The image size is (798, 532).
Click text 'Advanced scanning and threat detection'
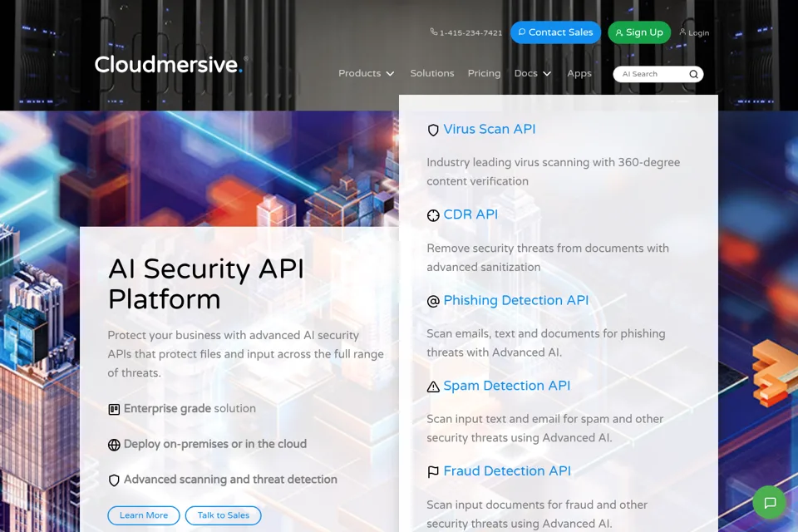pyautogui.click(x=230, y=480)
